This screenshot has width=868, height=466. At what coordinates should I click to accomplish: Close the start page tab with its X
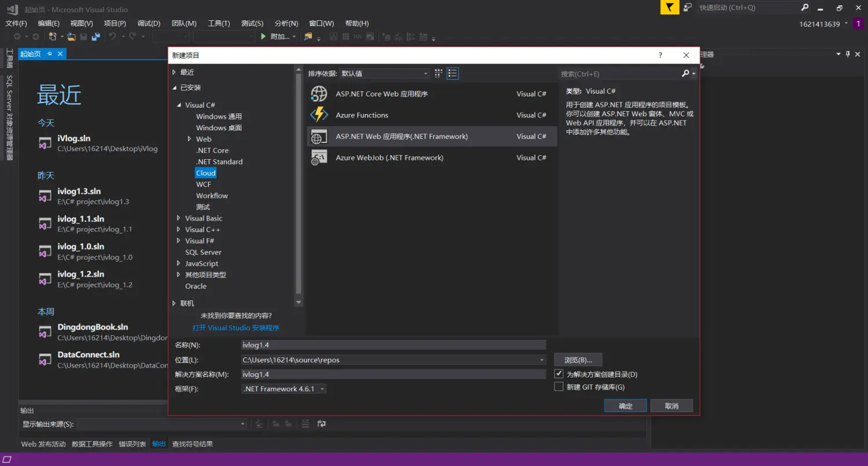(x=60, y=53)
